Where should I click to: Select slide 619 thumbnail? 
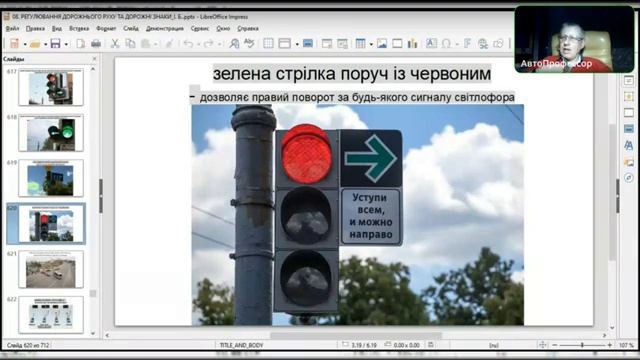point(51,178)
